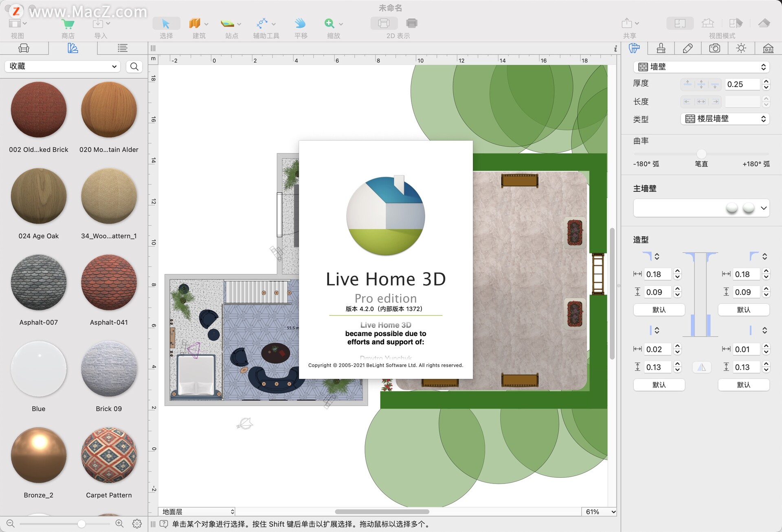Select the Carpet Pattern material
Screen dimensions: 782x532
point(109,455)
